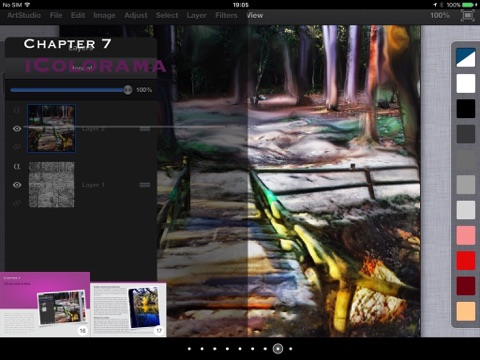Jump to the first page indicator dot
Screen dimensions: 480x360
[189, 349]
